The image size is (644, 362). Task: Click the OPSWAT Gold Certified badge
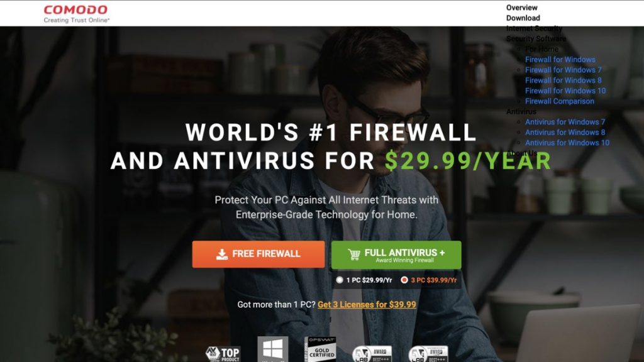click(320, 349)
